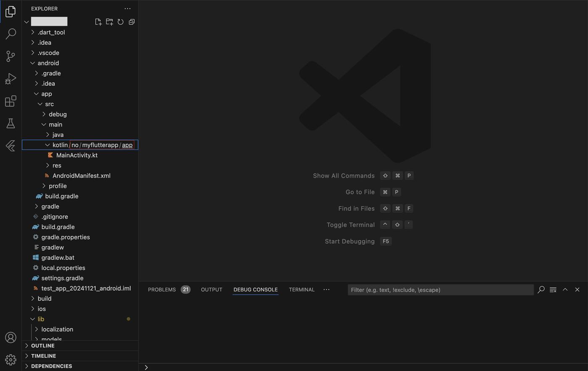
Task: Refresh the Explorer file tree
Action: point(121,22)
